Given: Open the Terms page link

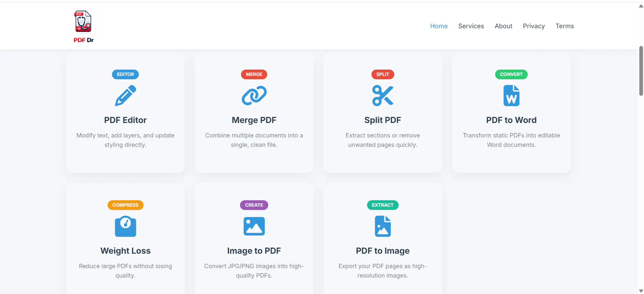Looking at the screenshot, I should point(565,26).
